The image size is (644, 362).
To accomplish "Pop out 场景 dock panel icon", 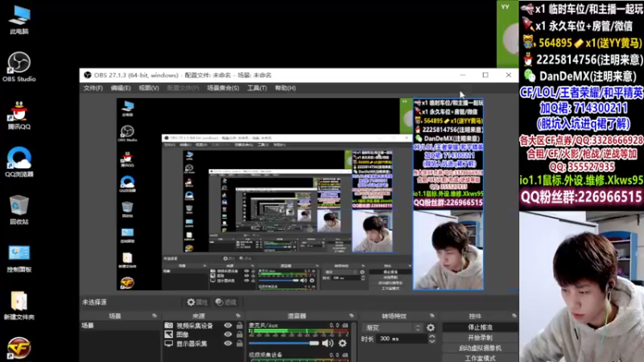I will tap(155, 315).
